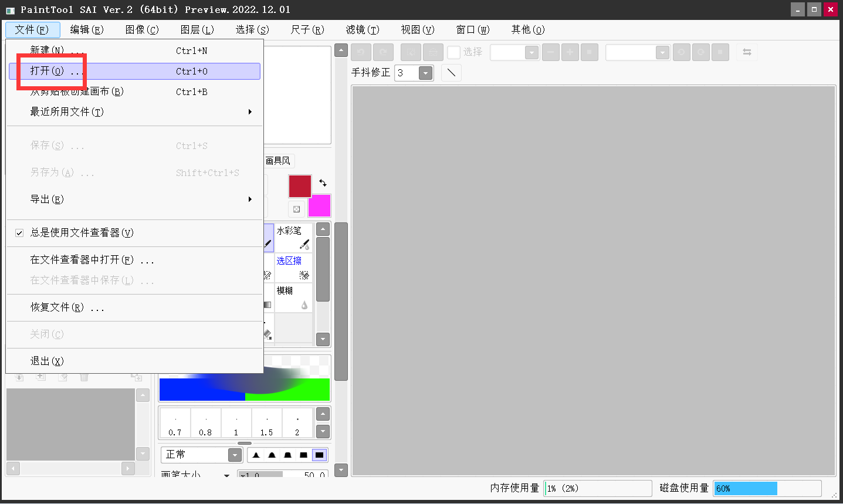The width and height of the screenshot is (843, 504).
Task: Select the fourth brush edge shape
Action: [x=303, y=455]
